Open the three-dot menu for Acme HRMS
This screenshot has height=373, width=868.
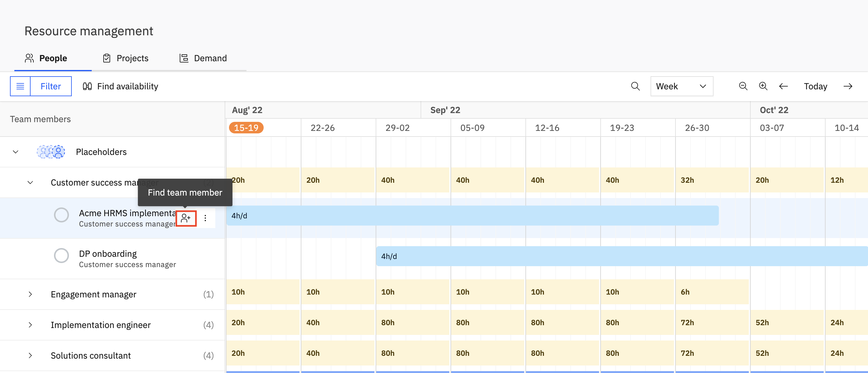[205, 218]
